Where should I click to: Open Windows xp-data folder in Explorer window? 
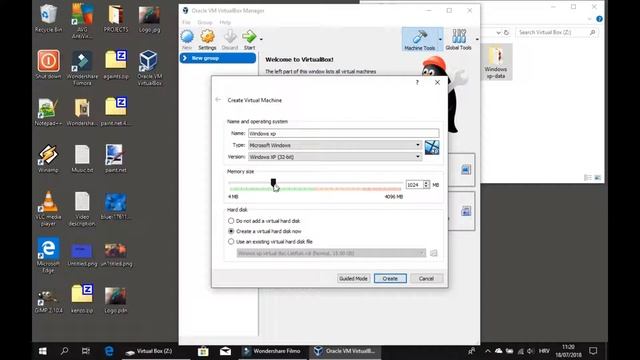(x=496, y=62)
